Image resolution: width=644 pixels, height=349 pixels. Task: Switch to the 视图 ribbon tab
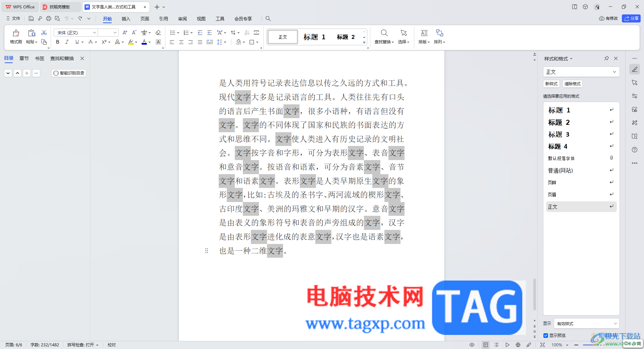[x=201, y=19]
